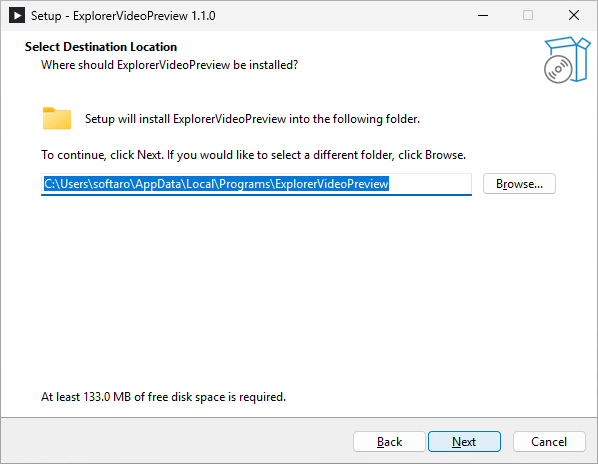Screen dimensions: 598x464
Task: Cancel the ExplorerVideoPreview installation
Action: point(549,442)
